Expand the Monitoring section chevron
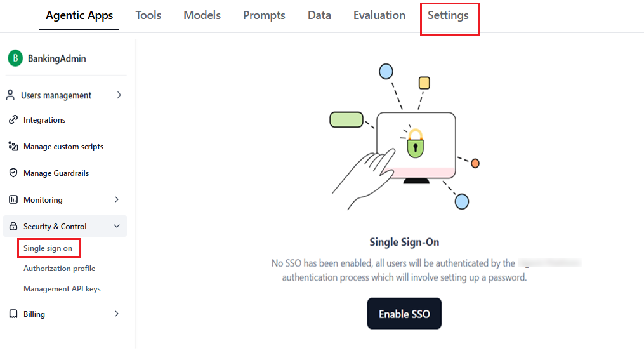The image size is (644, 353). pos(117,200)
